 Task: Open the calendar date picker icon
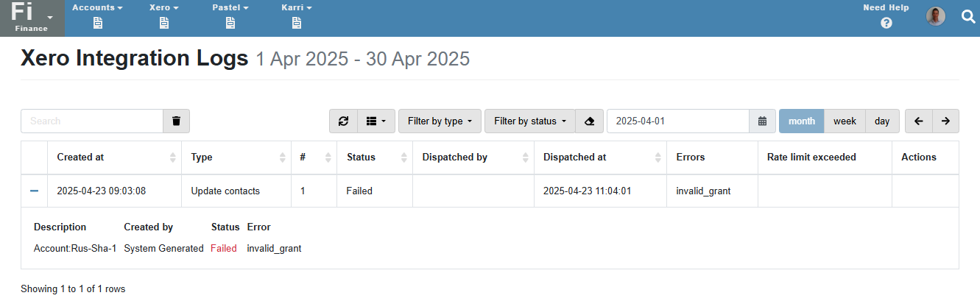(762, 121)
